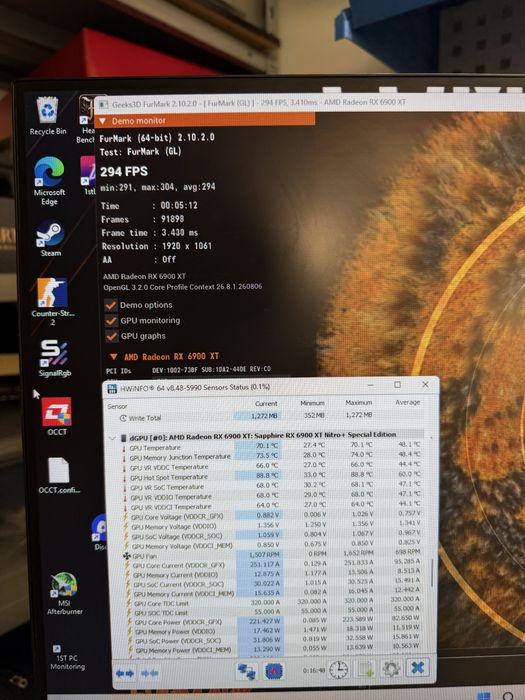Launch Microsoft Edge from the desktop
This screenshot has width=525, height=700.
point(49,180)
